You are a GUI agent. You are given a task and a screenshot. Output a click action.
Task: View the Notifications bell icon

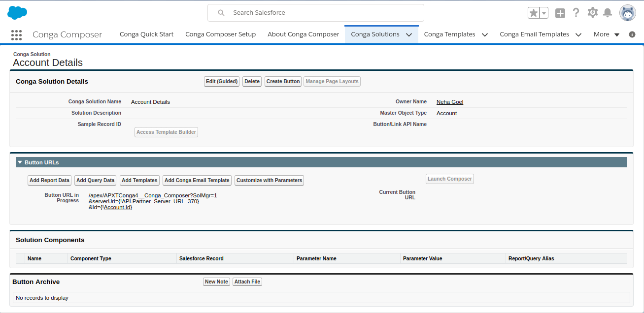(x=608, y=13)
